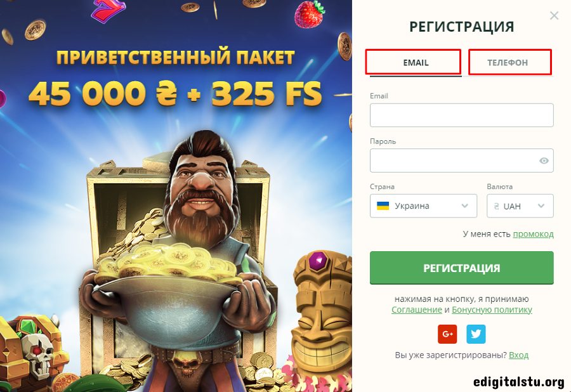Expand the Страна country dropdown arrow

point(464,206)
